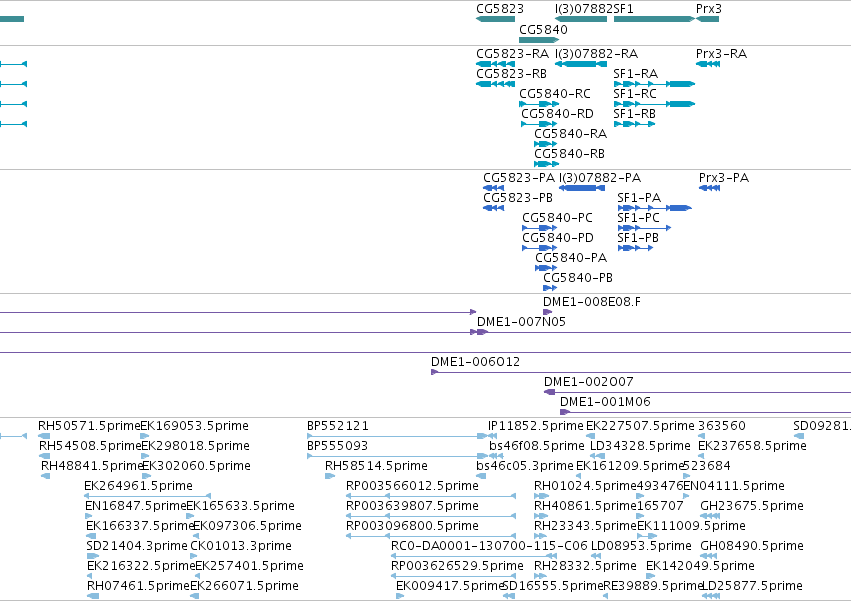851x601 pixels.
Task: Click EST GH23675.5prime
Action: (x=710, y=516)
